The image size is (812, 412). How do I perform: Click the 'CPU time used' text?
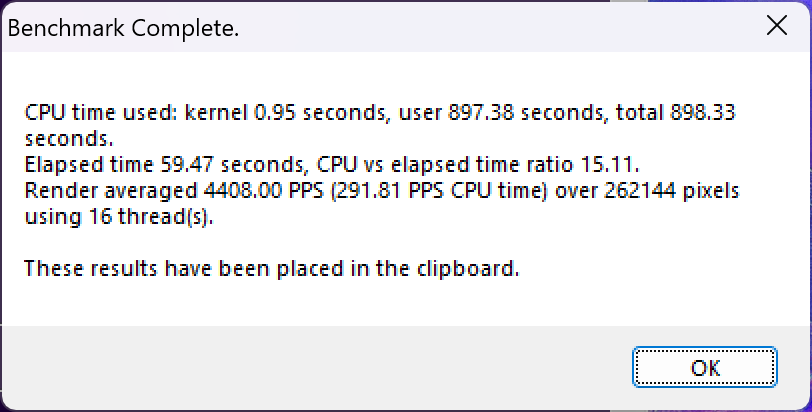pyautogui.click(x=98, y=113)
